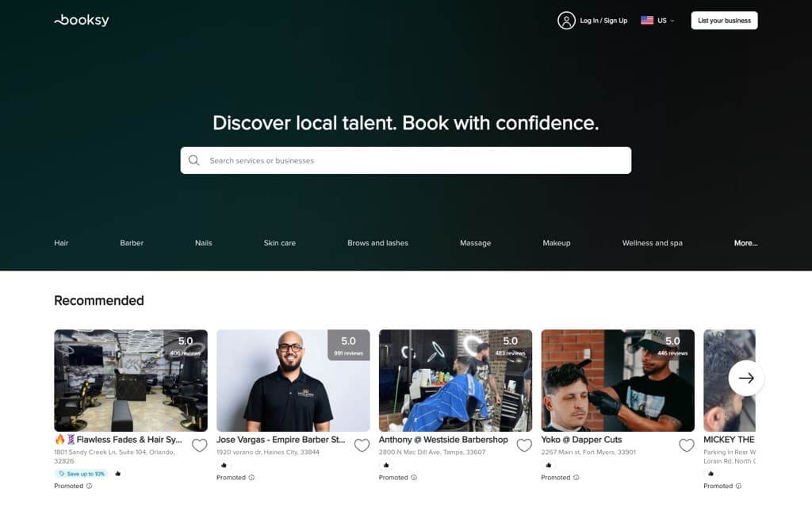The image size is (812, 508).
Task: Click address 1920 verano dr, Haines City
Action: point(268,452)
